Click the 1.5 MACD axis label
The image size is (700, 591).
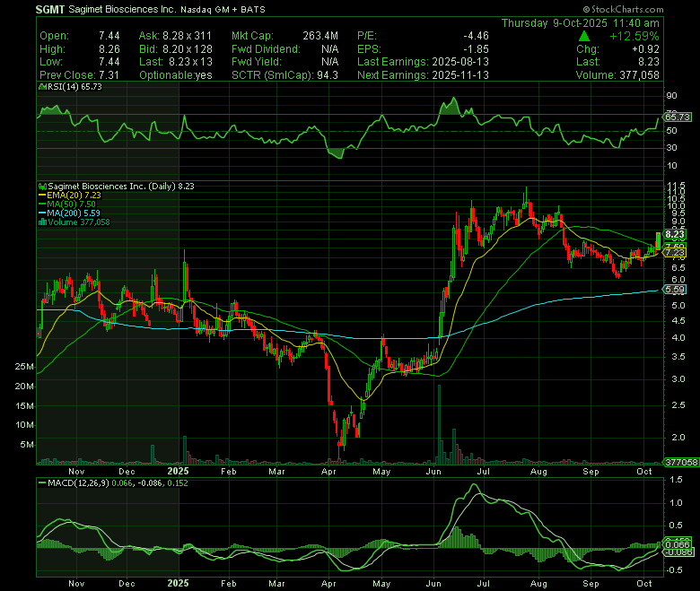(677, 480)
